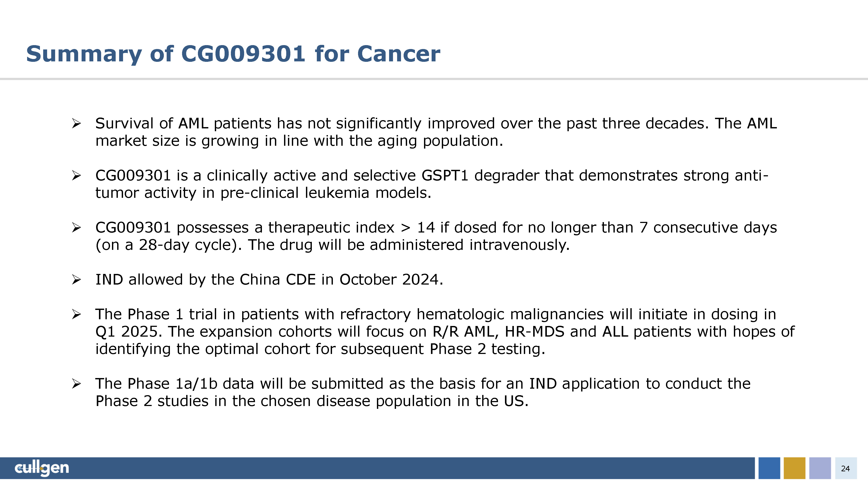Select the gold square in the footer
The width and height of the screenshot is (868, 488).
tap(794, 468)
